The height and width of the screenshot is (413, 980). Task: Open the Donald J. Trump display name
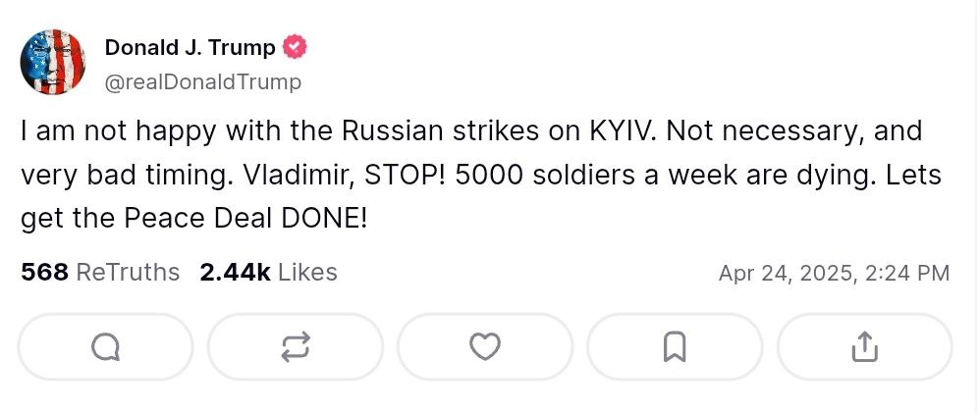pyautogui.click(x=191, y=48)
